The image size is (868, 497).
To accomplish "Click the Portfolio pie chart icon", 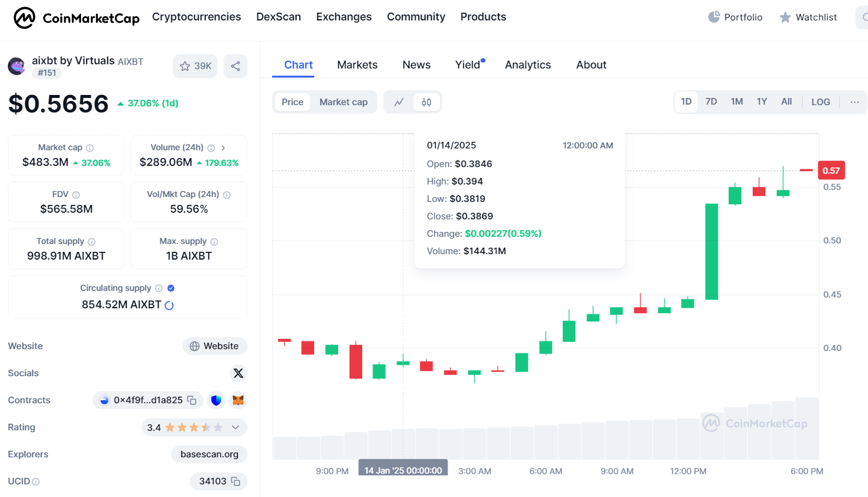I will point(714,17).
